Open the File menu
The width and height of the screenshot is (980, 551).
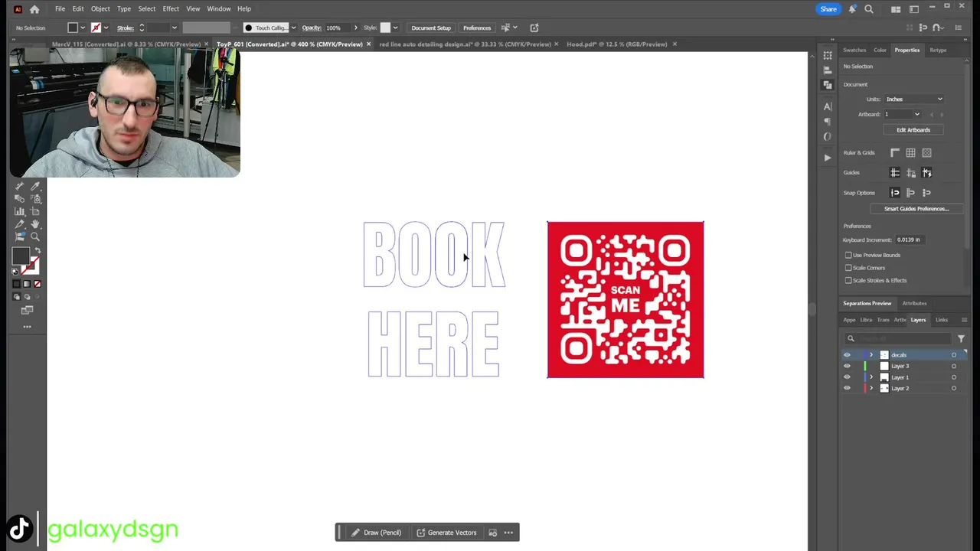pyautogui.click(x=60, y=9)
